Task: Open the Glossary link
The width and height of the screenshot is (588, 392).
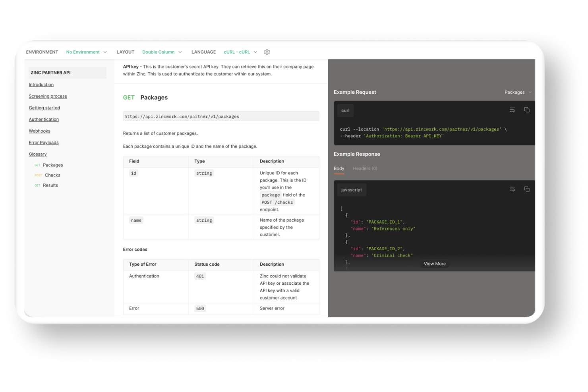Action: [x=37, y=154]
